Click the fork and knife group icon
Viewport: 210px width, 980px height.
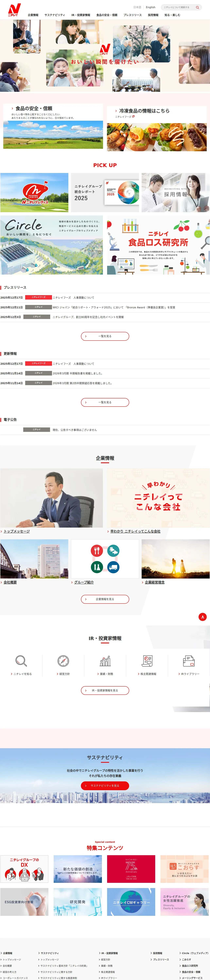pyautogui.click(x=97, y=550)
